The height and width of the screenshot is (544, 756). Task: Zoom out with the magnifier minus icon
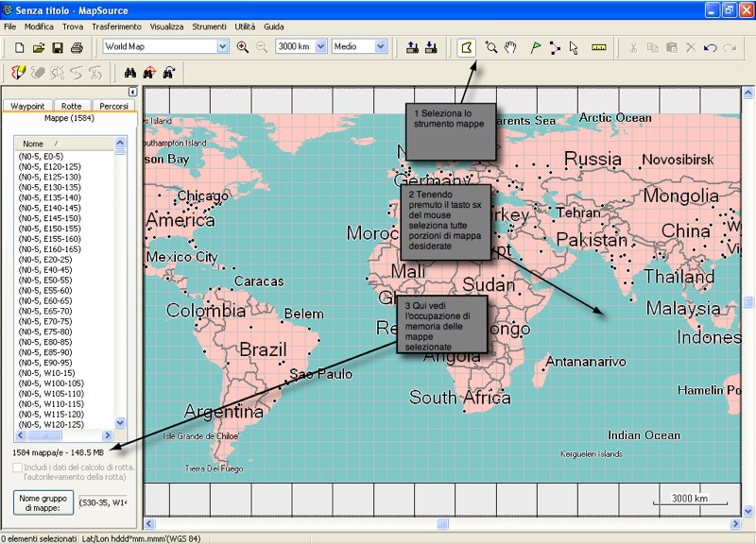coord(262,46)
